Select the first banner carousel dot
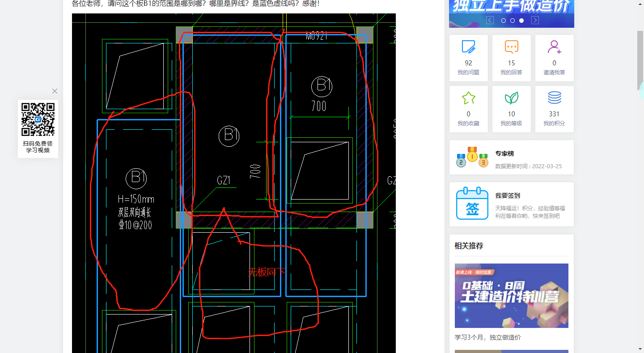 pyautogui.click(x=504, y=21)
